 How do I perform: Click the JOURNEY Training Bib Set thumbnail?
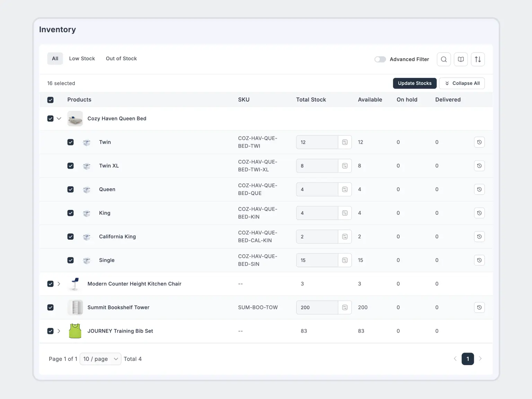[x=75, y=331]
